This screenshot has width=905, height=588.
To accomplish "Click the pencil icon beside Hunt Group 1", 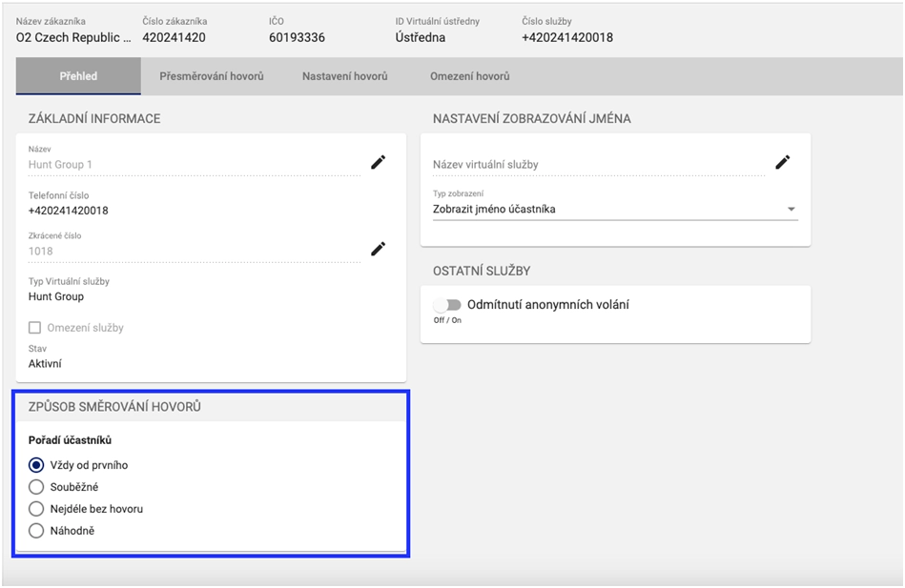I will click(x=379, y=163).
